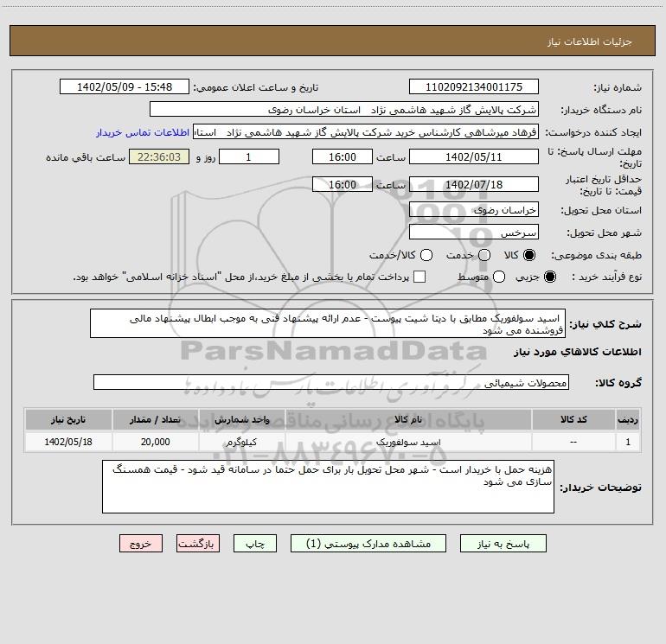Click the توضیحات خریدار notes box
The width and height of the screenshot is (666, 644).
tap(328, 487)
